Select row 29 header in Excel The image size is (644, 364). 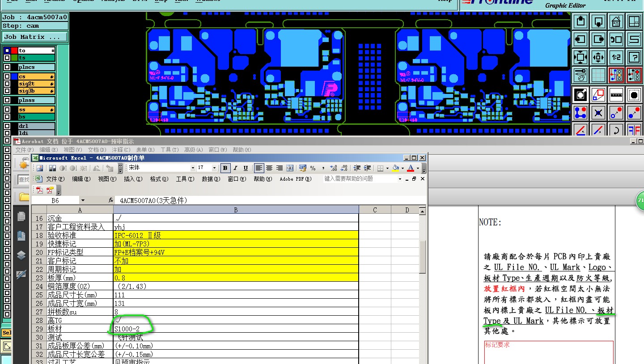click(x=39, y=329)
